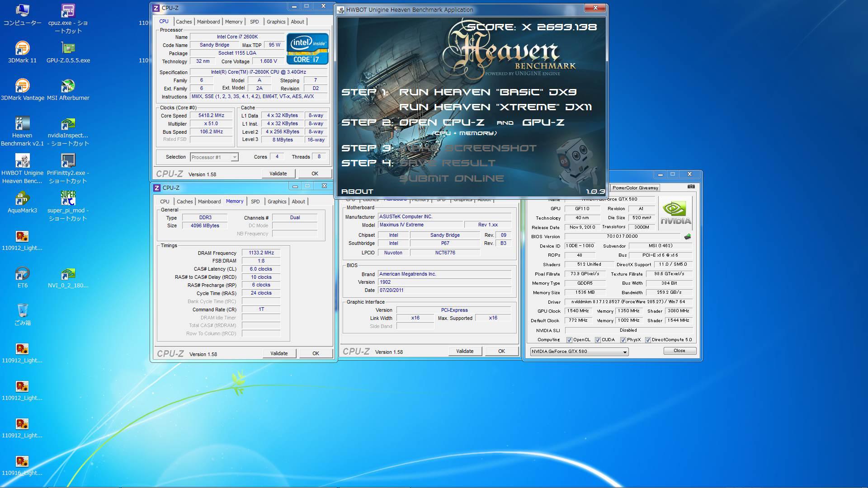
Task: Select HWBOT Unigine Heaven Benchmark desktop icon
Action: [22, 169]
